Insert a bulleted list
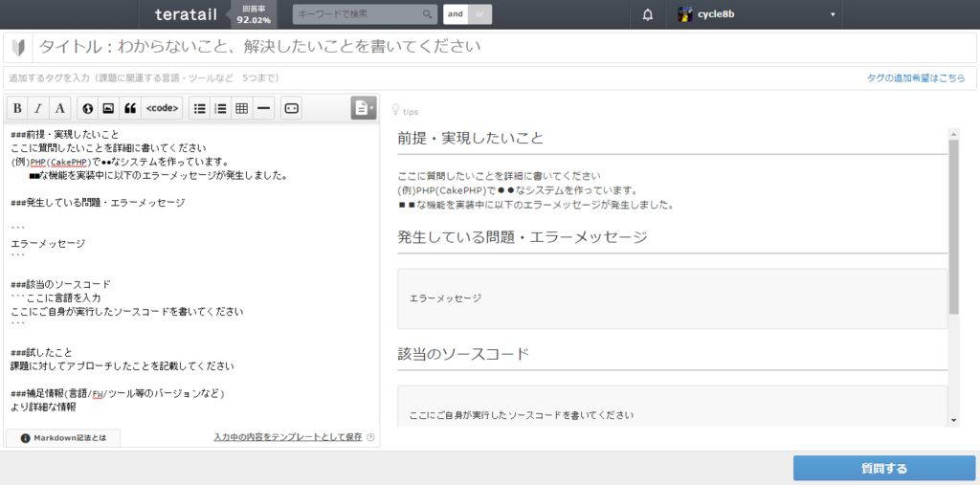 tap(199, 108)
